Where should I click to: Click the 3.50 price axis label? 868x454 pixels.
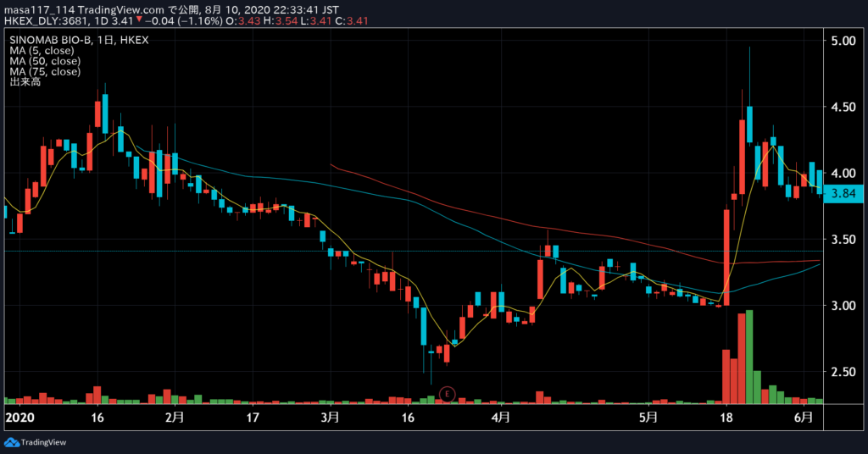coord(843,240)
